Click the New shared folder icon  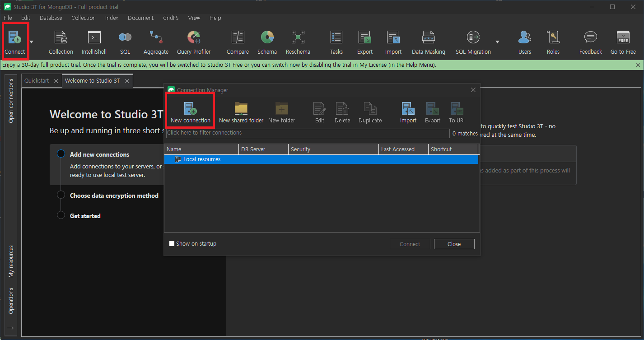pos(241,113)
